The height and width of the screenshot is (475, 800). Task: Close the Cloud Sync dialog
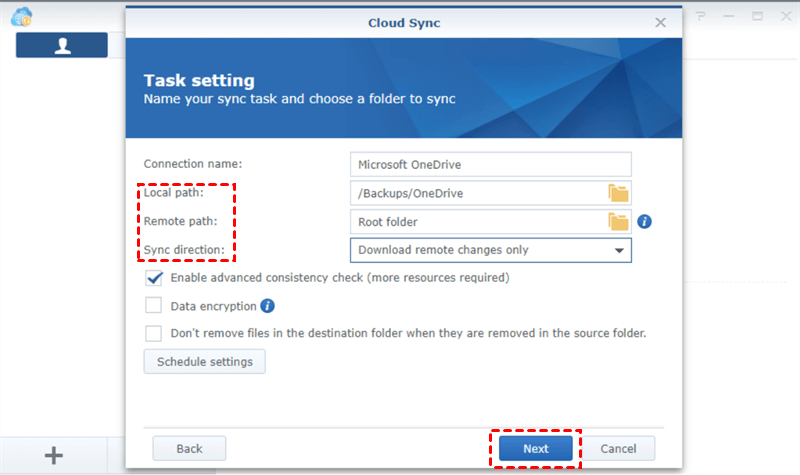pos(661,22)
